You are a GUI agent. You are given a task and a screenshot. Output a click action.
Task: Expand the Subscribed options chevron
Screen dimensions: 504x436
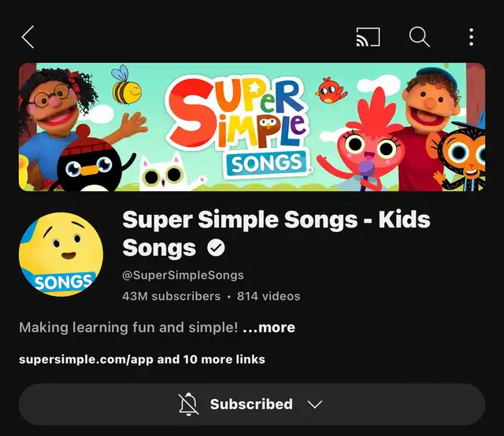point(315,405)
